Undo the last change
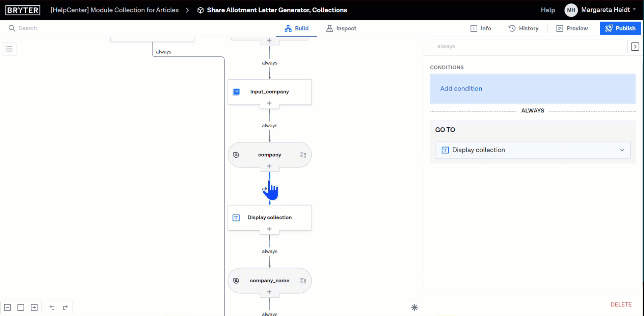The image size is (644, 316). [52, 307]
